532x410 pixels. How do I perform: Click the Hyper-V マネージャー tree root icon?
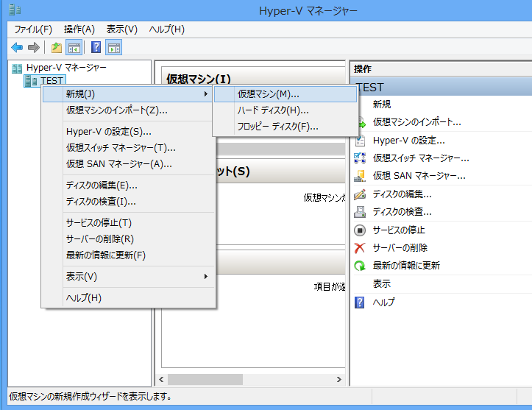pyautogui.click(x=17, y=68)
